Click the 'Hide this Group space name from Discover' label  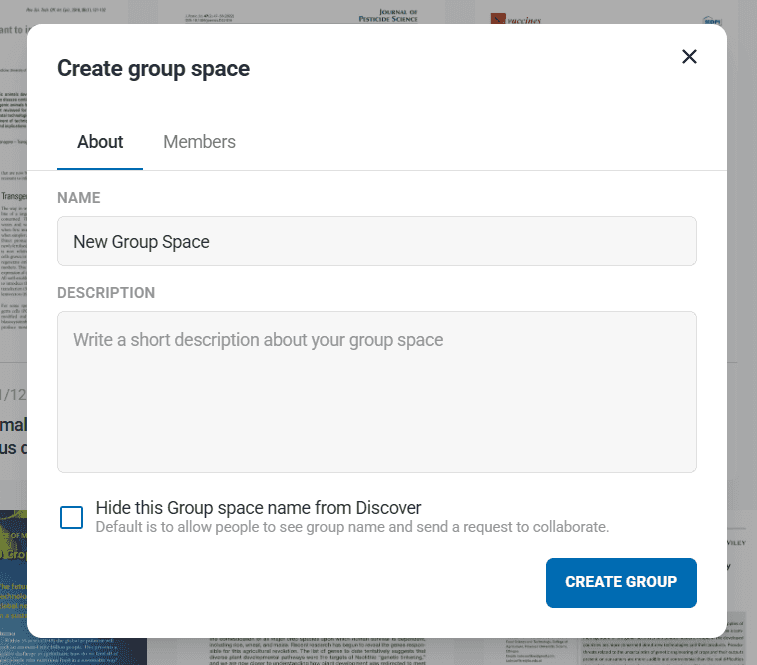point(258,507)
